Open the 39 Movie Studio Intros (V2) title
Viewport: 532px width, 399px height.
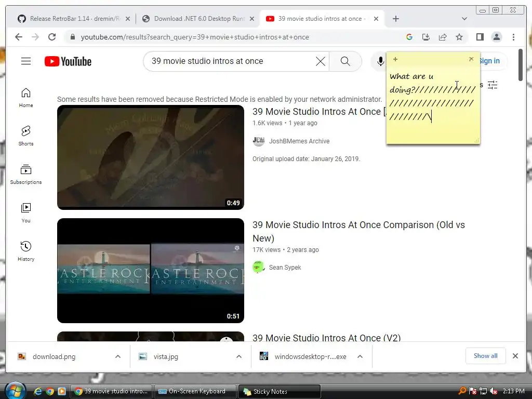pos(326,338)
